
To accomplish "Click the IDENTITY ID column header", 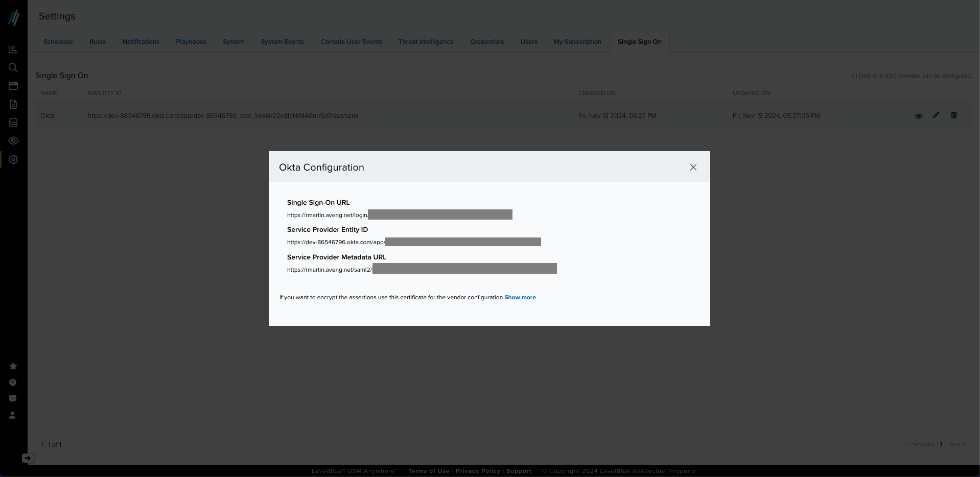I will (104, 93).
